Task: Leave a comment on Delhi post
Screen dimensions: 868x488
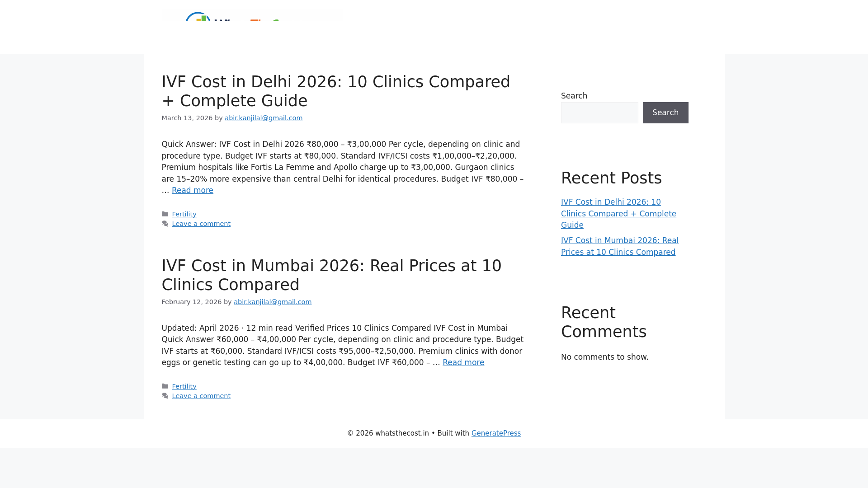Action: click(201, 224)
